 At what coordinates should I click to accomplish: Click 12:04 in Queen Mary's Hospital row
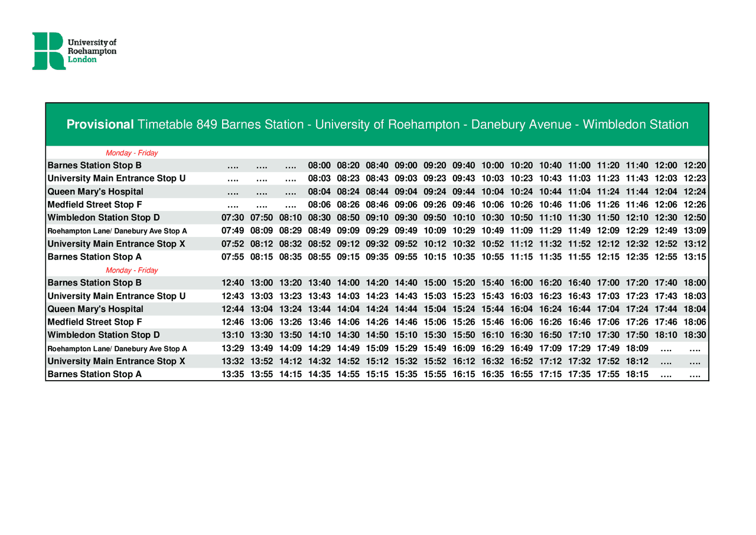pos(667,192)
